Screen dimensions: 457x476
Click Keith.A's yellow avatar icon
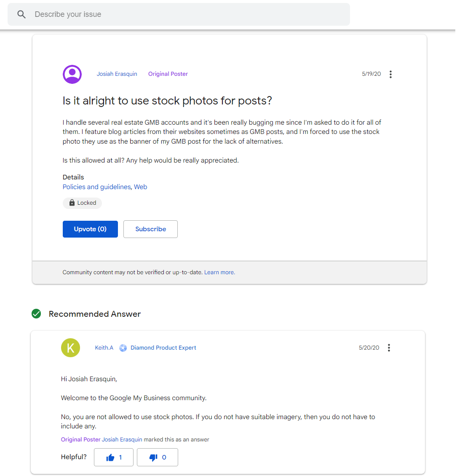click(x=70, y=348)
